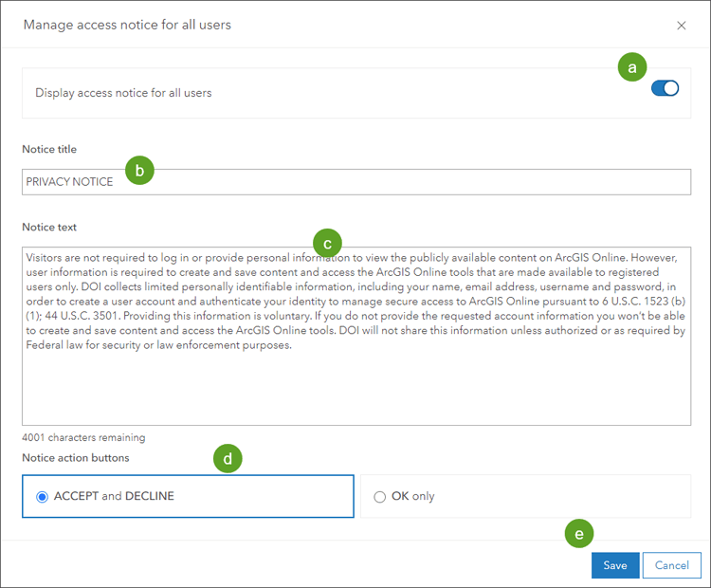This screenshot has width=711, height=588.
Task: Click the green callout marker labeled e
Action: [579, 533]
